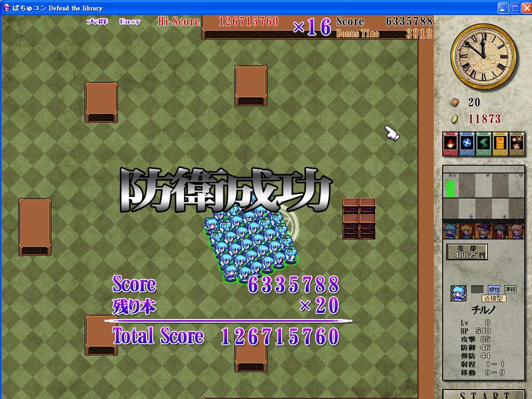Select the blue star spell card
The width and height of the screenshot is (532, 399).
467,144
